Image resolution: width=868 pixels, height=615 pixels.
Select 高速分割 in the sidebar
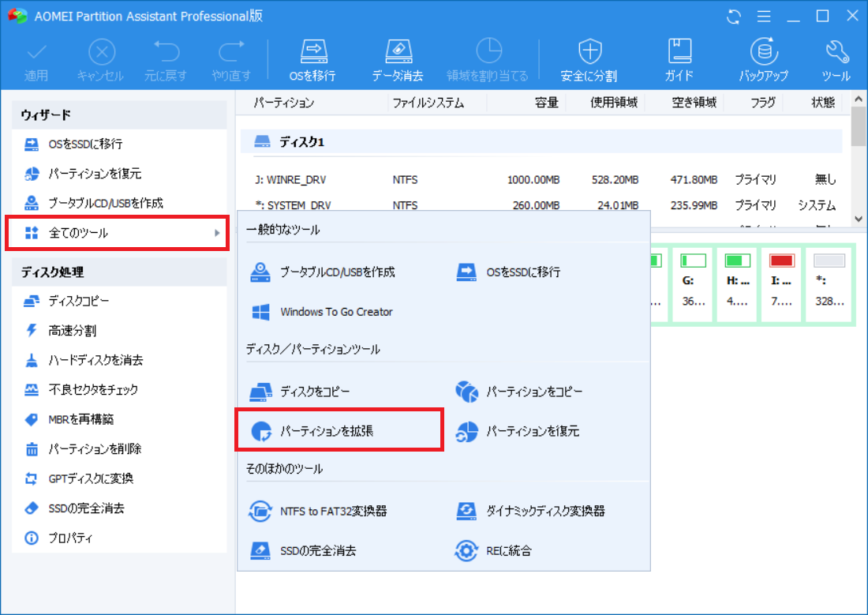[x=119, y=331]
